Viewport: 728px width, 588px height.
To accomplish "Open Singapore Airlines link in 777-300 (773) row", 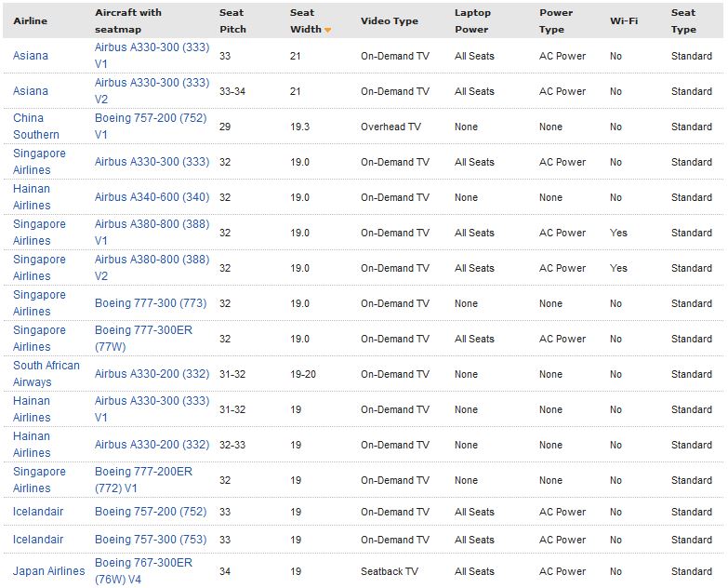I will pos(39,302).
